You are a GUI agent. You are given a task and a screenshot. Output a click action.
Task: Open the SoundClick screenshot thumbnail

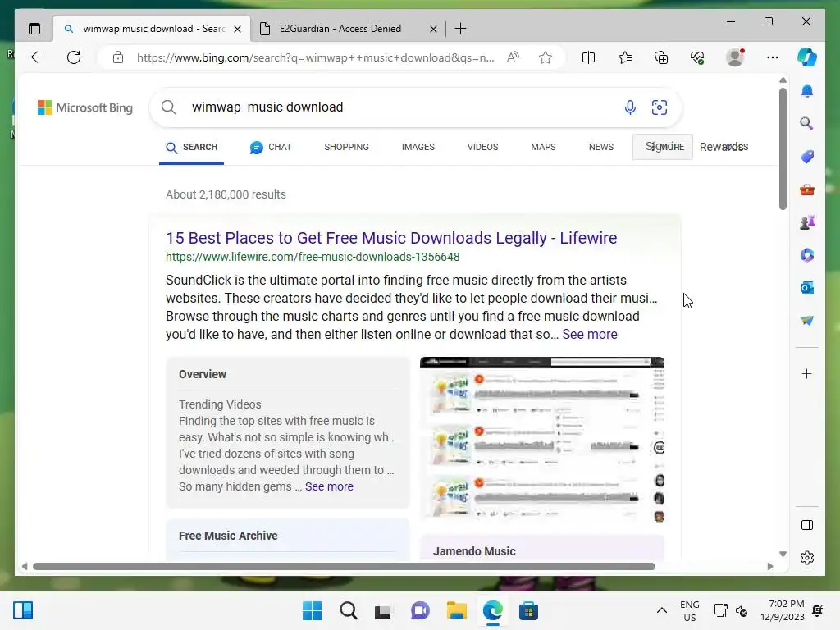[542, 440]
